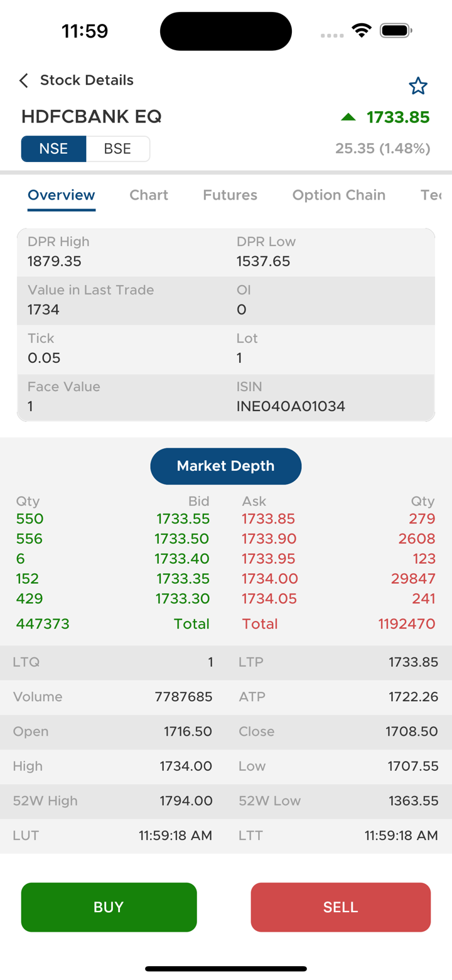Tap the partially visible tab after Option Chain

pyautogui.click(x=432, y=195)
